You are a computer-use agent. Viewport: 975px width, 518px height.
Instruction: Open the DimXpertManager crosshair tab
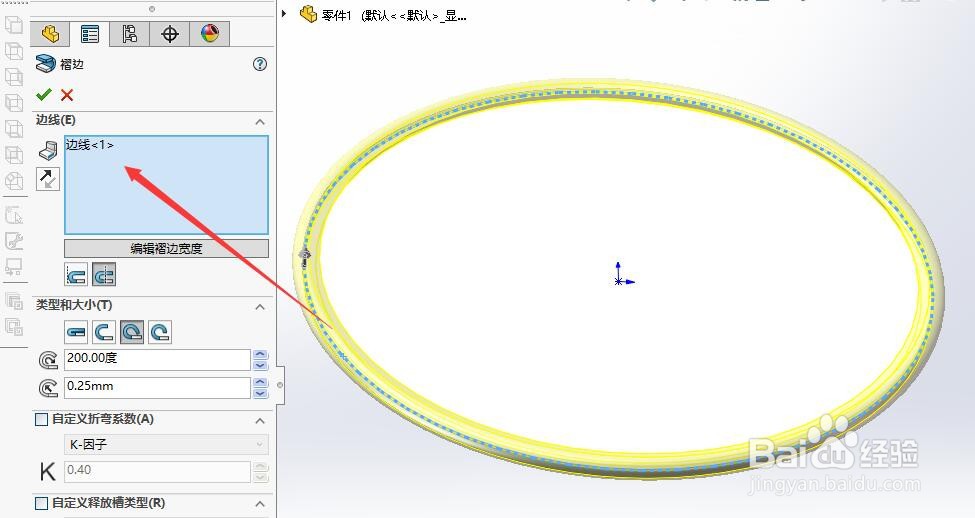click(170, 34)
